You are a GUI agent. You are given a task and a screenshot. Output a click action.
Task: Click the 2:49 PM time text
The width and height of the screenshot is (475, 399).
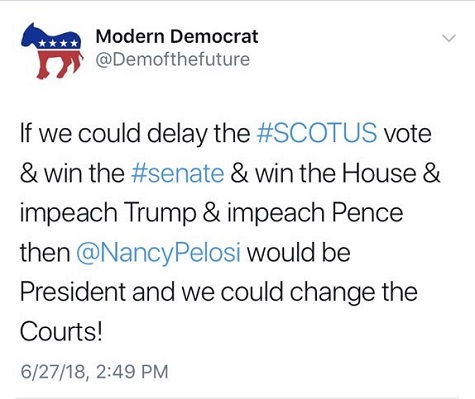tap(132, 372)
